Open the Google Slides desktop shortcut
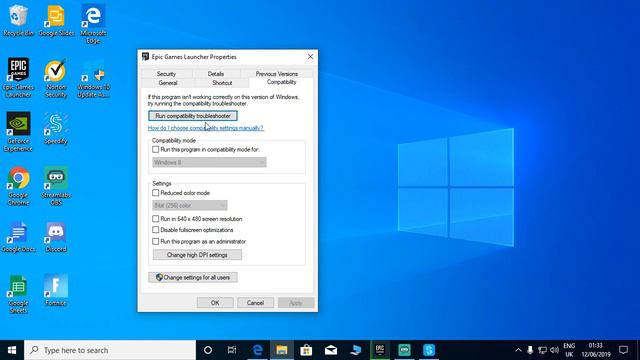Image resolution: width=640 pixels, height=360 pixels. [x=56, y=20]
